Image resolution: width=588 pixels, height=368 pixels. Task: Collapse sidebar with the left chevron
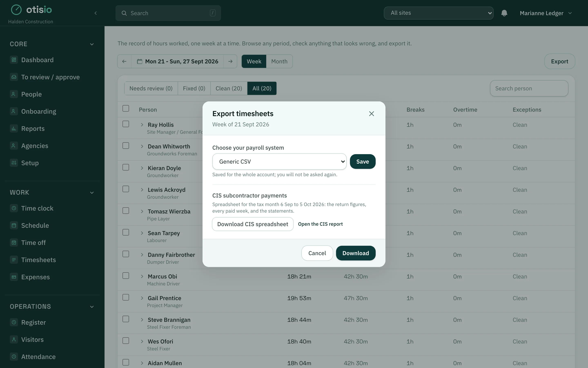pyautogui.click(x=96, y=13)
